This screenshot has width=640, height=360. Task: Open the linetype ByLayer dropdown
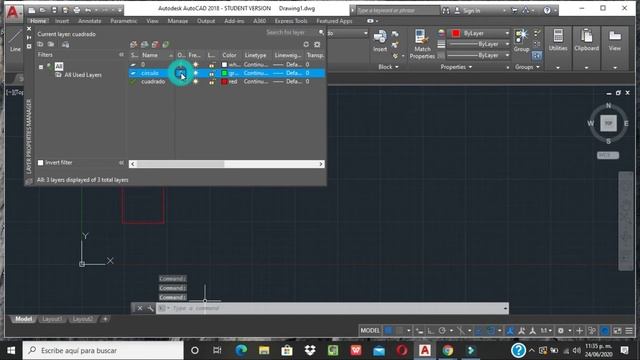coord(479,55)
